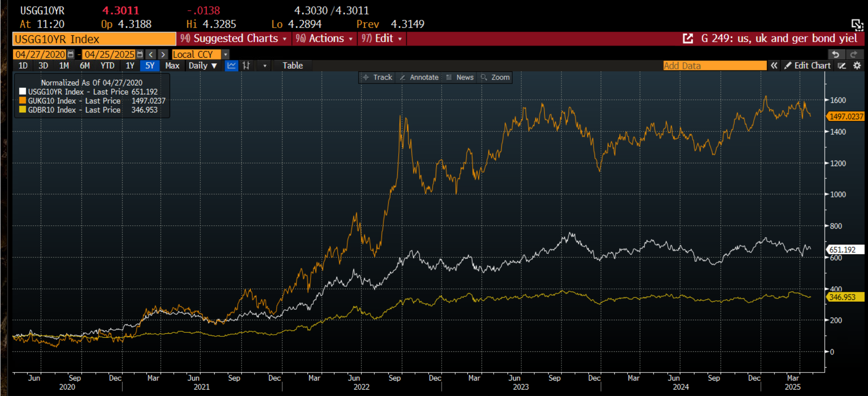Click the USGG10YR ticker in the header
Image resolution: width=868 pixels, height=396 pixels.
pyautogui.click(x=42, y=11)
